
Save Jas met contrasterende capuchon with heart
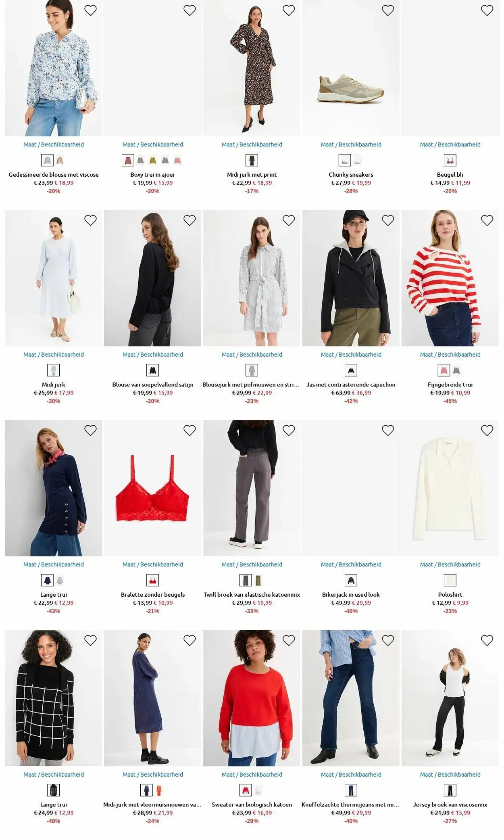[x=388, y=220]
